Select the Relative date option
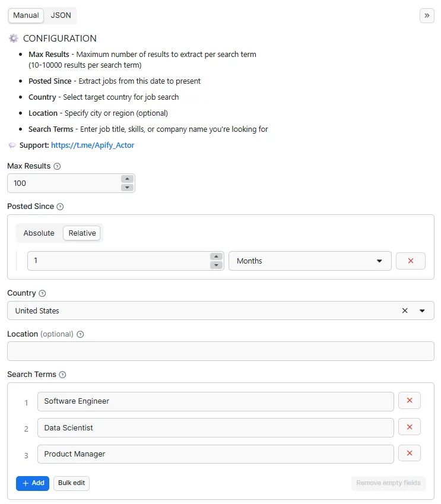The width and height of the screenshot is (441, 504). click(x=81, y=233)
